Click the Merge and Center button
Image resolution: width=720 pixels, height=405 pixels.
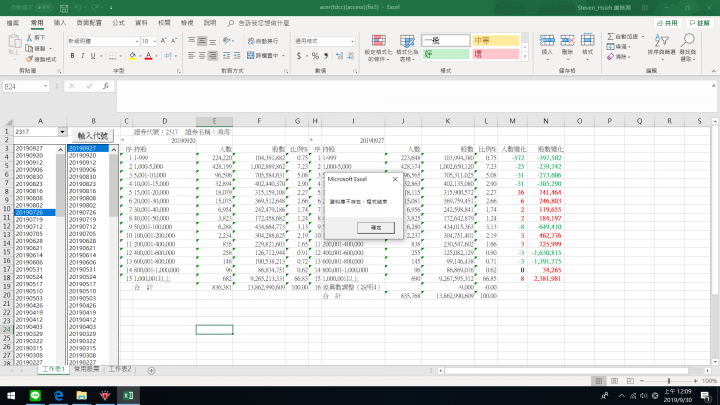[264, 56]
